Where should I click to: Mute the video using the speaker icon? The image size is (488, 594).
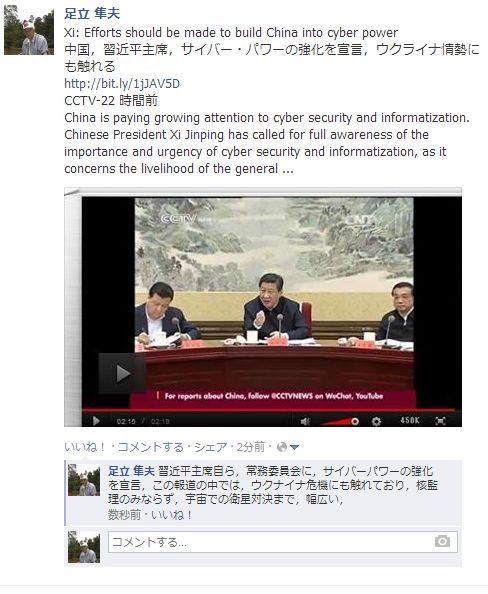point(305,421)
